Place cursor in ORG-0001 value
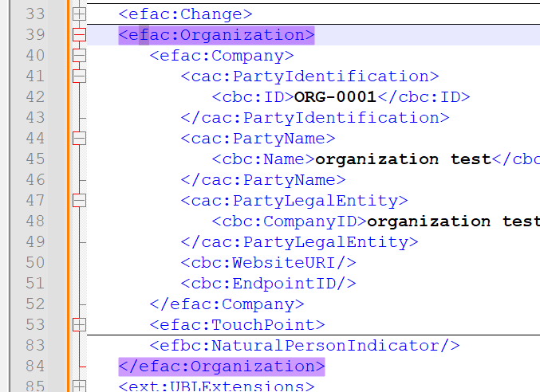The width and height of the screenshot is (540, 392). (x=335, y=97)
